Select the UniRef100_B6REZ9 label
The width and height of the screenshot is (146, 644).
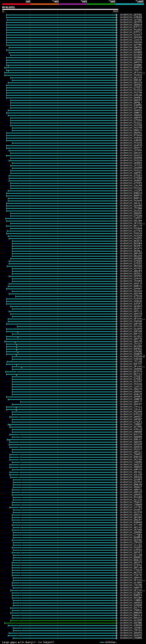point(131,67)
